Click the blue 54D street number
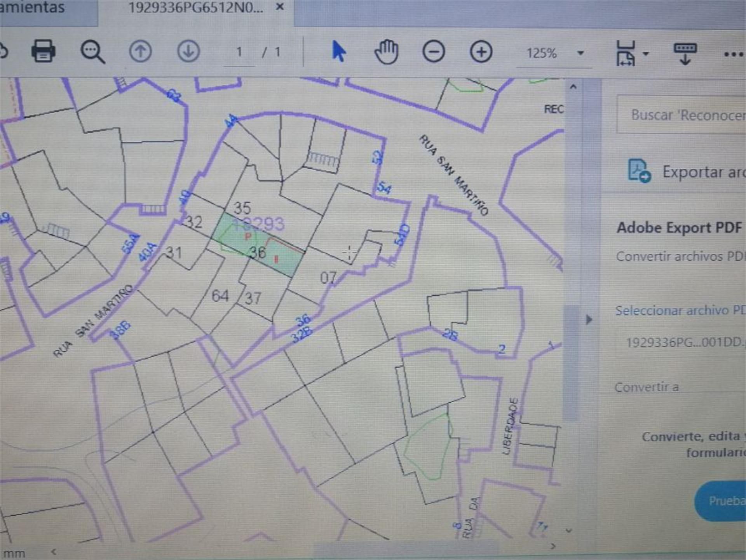This screenshot has width=746, height=560. click(402, 235)
